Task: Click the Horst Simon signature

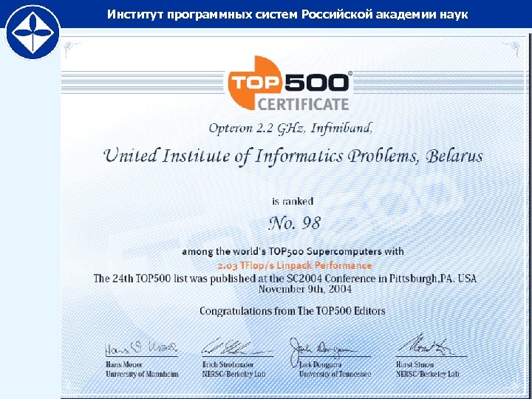Action: pos(426,346)
